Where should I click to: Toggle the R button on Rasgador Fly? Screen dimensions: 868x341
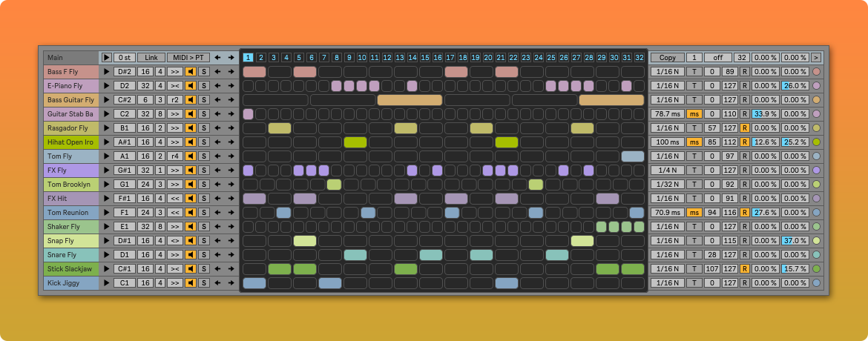[x=744, y=128]
